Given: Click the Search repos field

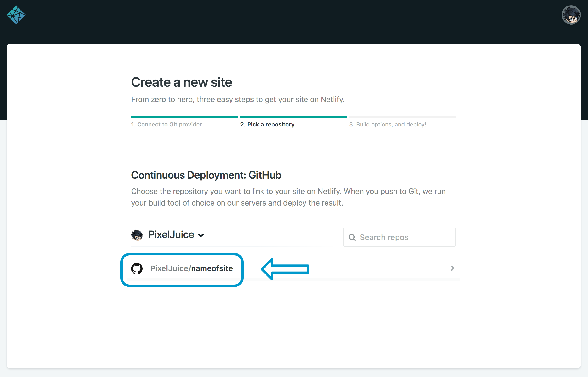Looking at the screenshot, I should coord(399,237).
